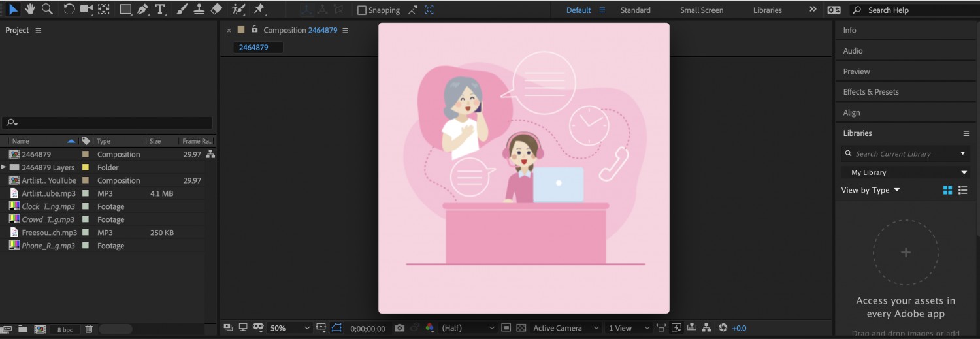The image size is (980, 339).
Task: Pick the Eraser tool
Action: coord(217,9)
